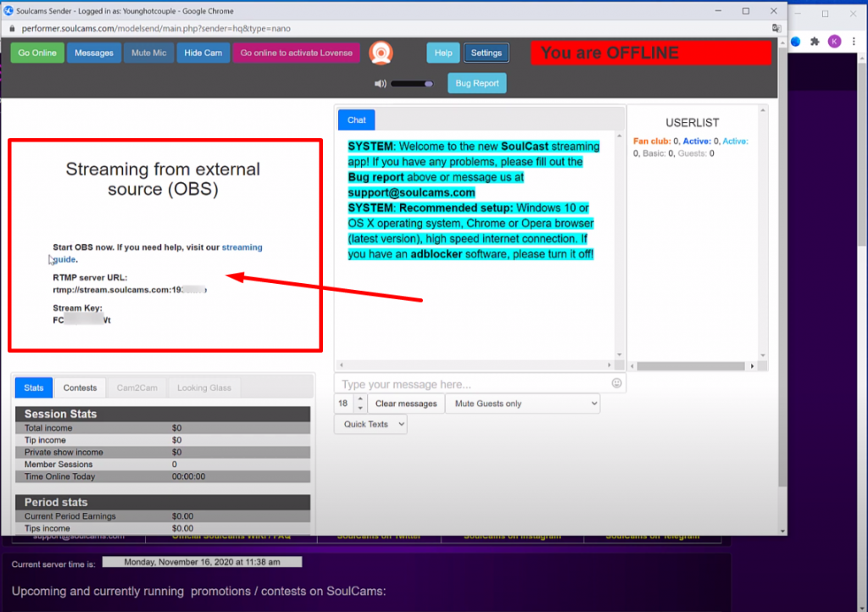The image size is (868, 612).
Task: Close the Soulcams Sender window
Action: (773, 11)
